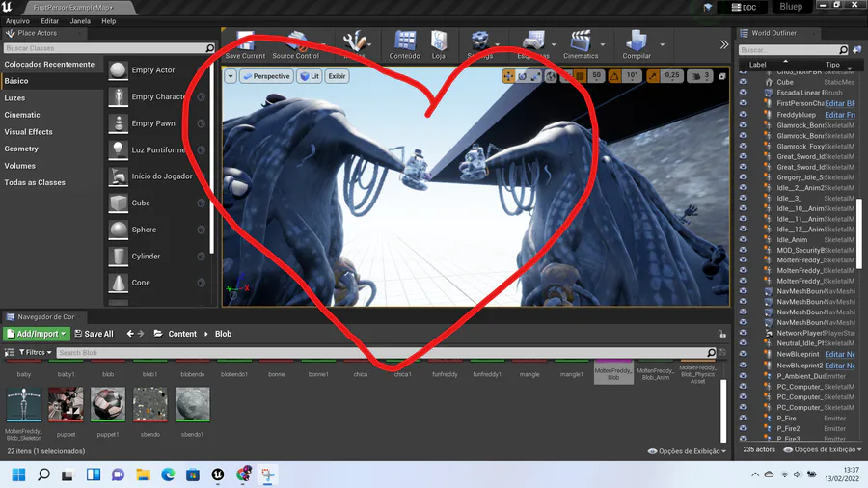Open File Explorer from the taskbar
Image resolution: width=868 pixels, height=488 pixels.
pyautogui.click(x=143, y=474)
